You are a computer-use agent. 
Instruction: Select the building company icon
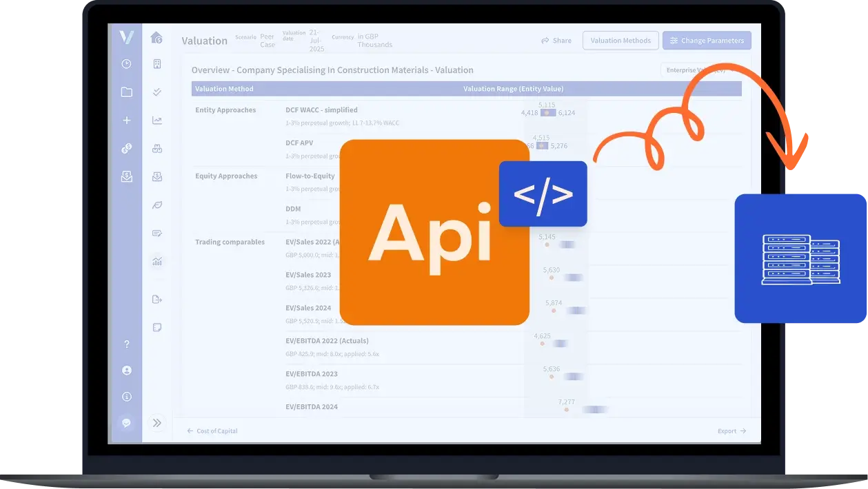pos(157,64)
